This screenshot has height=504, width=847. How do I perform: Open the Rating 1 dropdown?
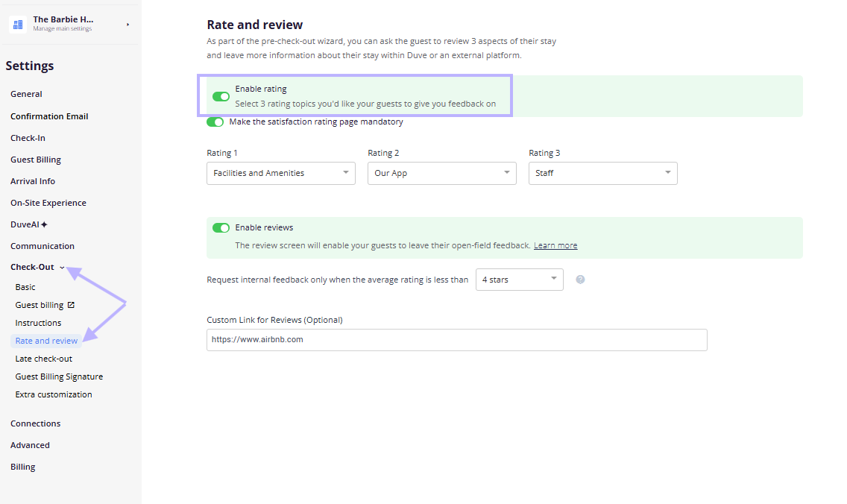[x=281, y=174]
